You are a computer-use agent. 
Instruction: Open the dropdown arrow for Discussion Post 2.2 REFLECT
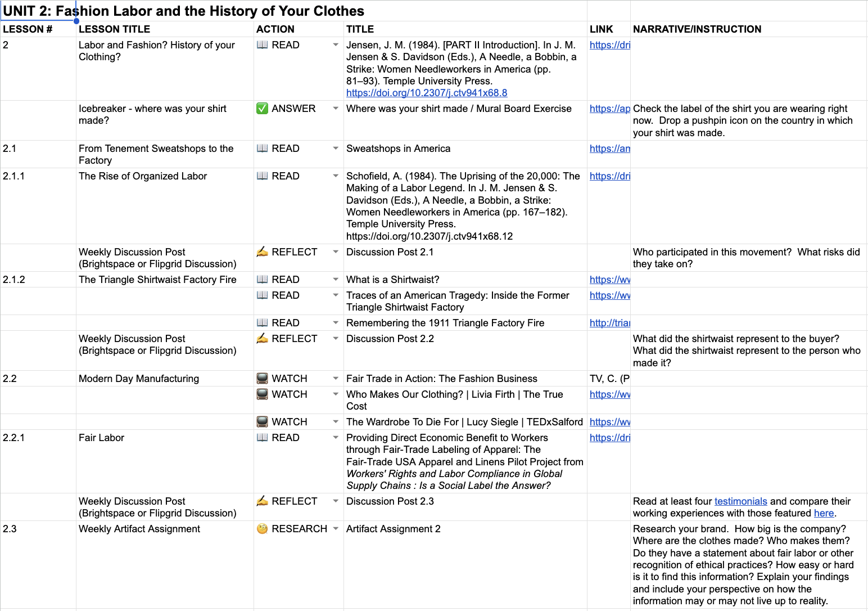336,339
